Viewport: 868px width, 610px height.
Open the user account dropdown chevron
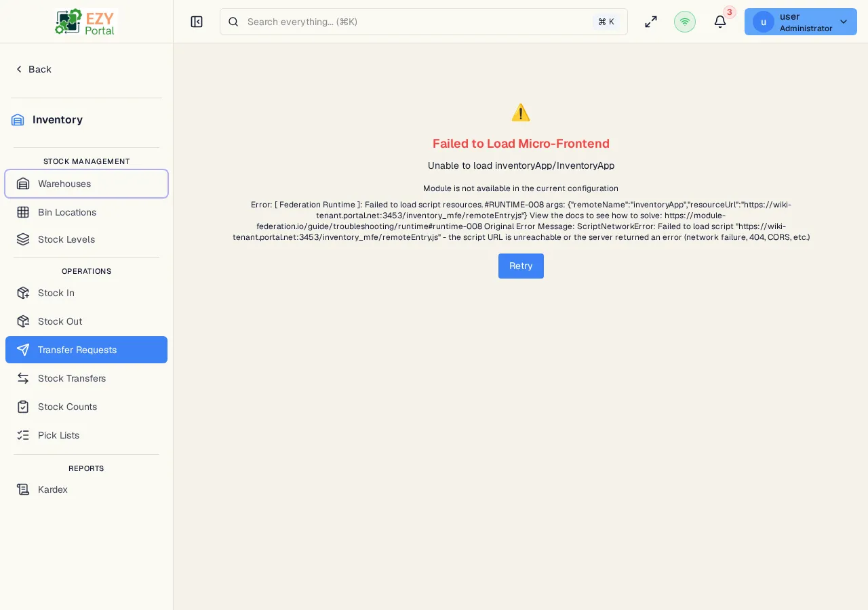(x=844, y=22)
